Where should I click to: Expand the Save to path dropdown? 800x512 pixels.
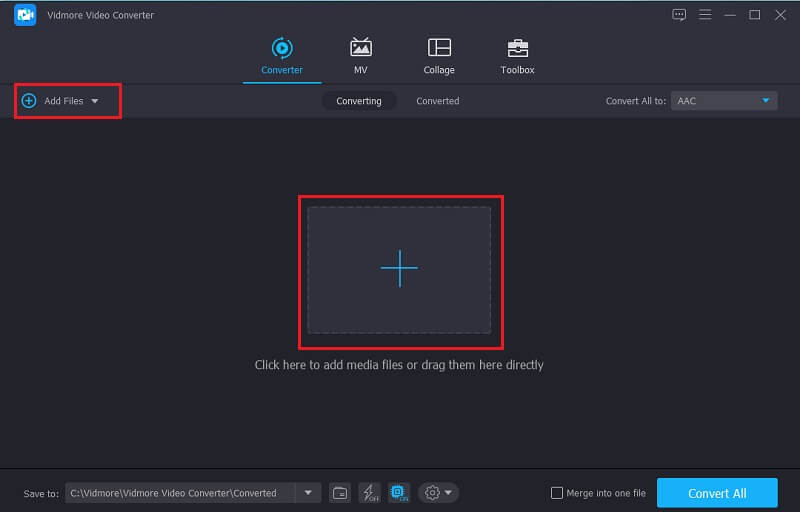pos(308,493)
